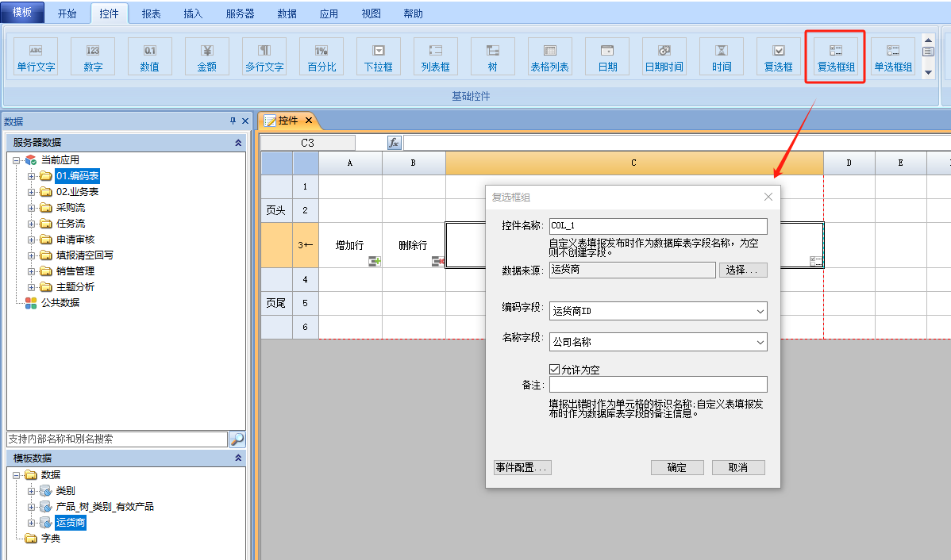
Task: Switch to the 报表 ribbon tab
Action: 151,13
